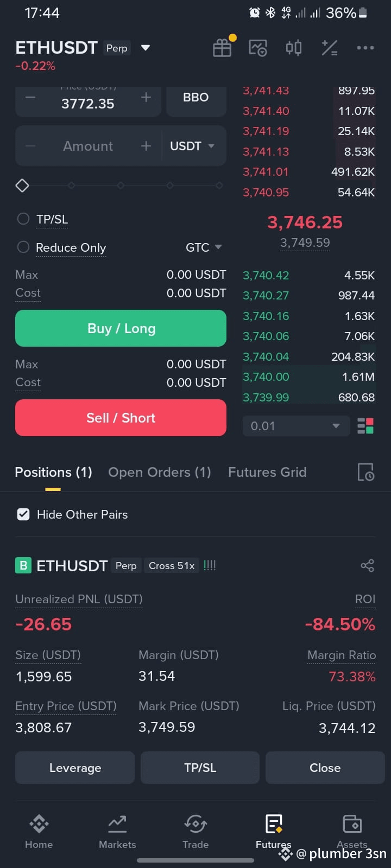The height and width of the screenshot is (868, 391).
Task: Enable the TP/SL radio option
Action: coord(23,219)
